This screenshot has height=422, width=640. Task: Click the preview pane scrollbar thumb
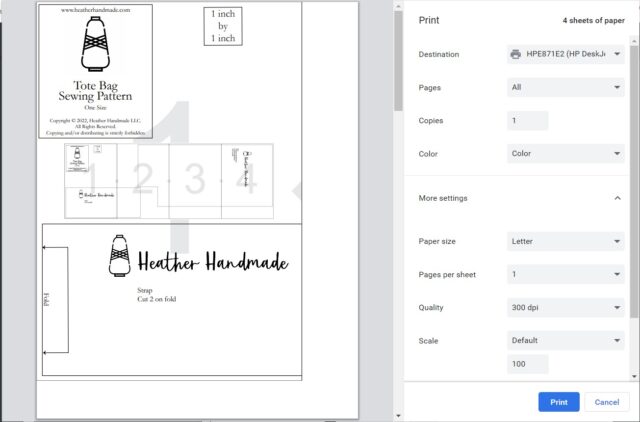398,60
